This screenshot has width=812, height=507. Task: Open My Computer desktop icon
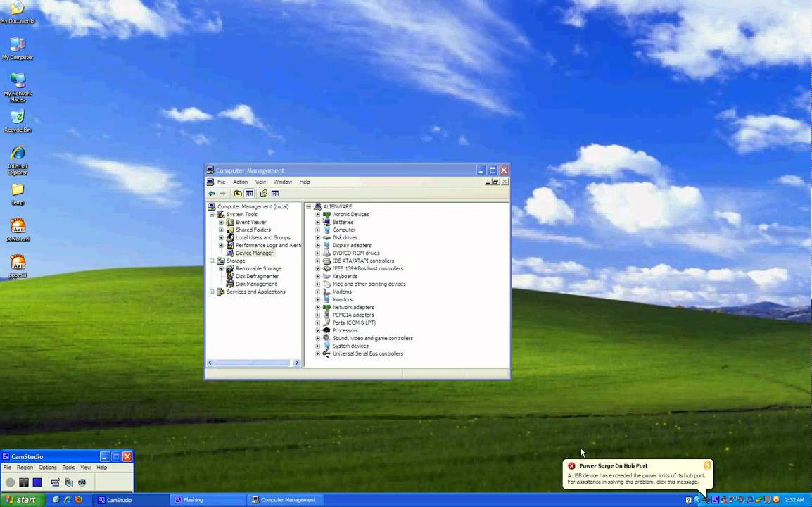click(x=18, y=48)
